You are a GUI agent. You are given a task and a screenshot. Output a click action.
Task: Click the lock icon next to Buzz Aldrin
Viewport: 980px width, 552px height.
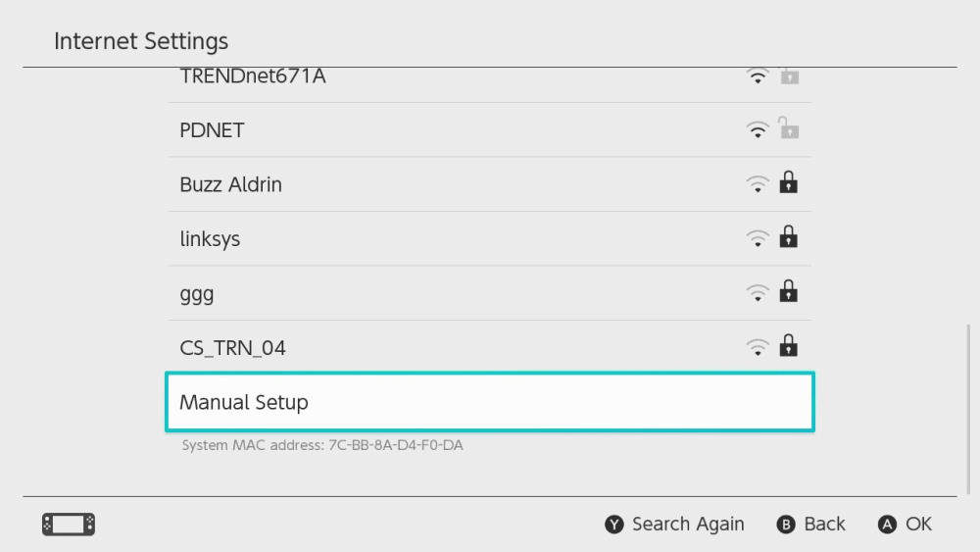coord(788,183)
